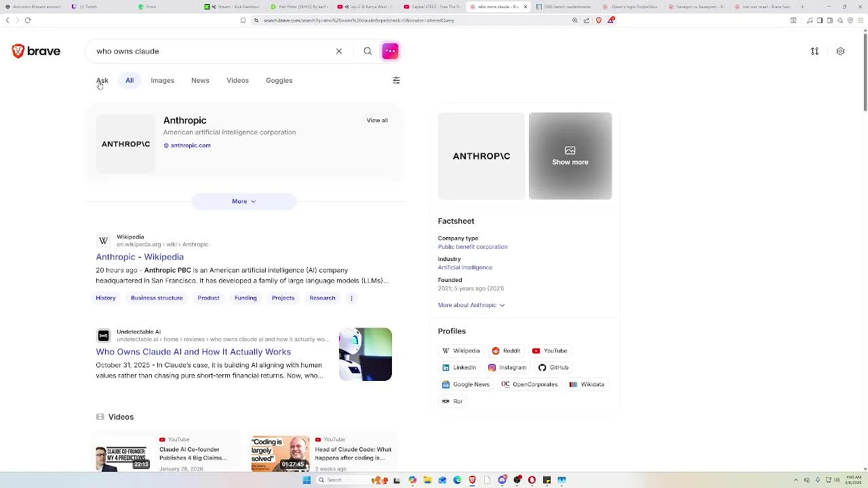Screen dimensions: 868x488
Task: Follow Public benefit corporation link
Action: [473, 247]
